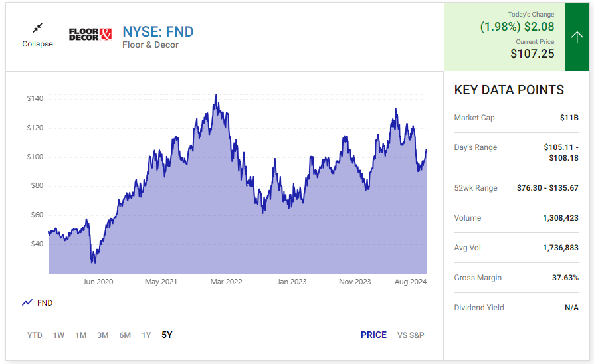Viewport: 594px width, 364px height.
Task: Select the YTD time range
Action: (x=35, y=335)
